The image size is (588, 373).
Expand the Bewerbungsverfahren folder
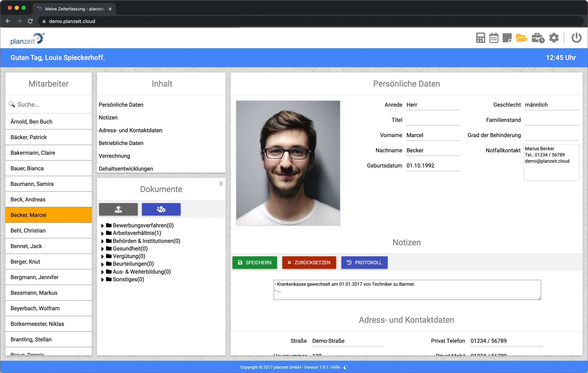tap(102, 225)
